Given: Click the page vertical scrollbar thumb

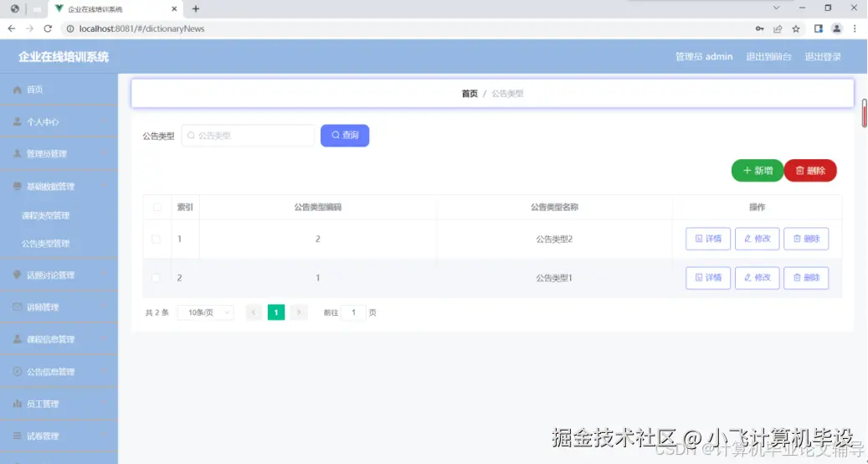Looking at the screenshot, I should pyautogui.click(x=864, y=113).
